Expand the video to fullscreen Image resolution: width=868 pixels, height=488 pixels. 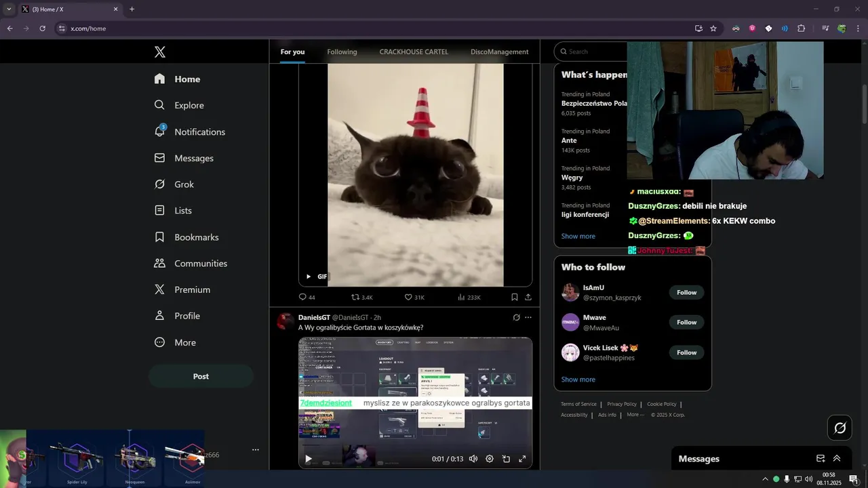(522, 459)
